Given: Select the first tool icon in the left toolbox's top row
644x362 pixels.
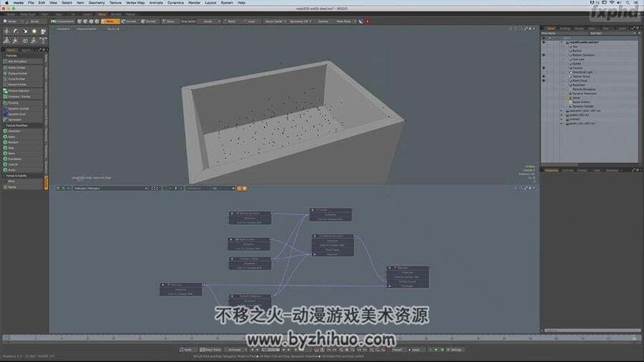Looking at the screenshot, I should pos(6,31).
